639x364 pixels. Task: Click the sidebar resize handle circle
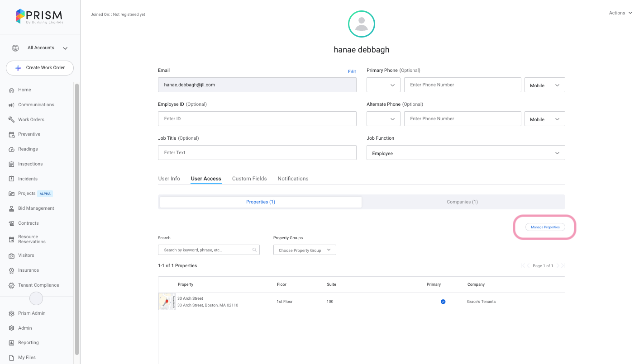point(36,298)
